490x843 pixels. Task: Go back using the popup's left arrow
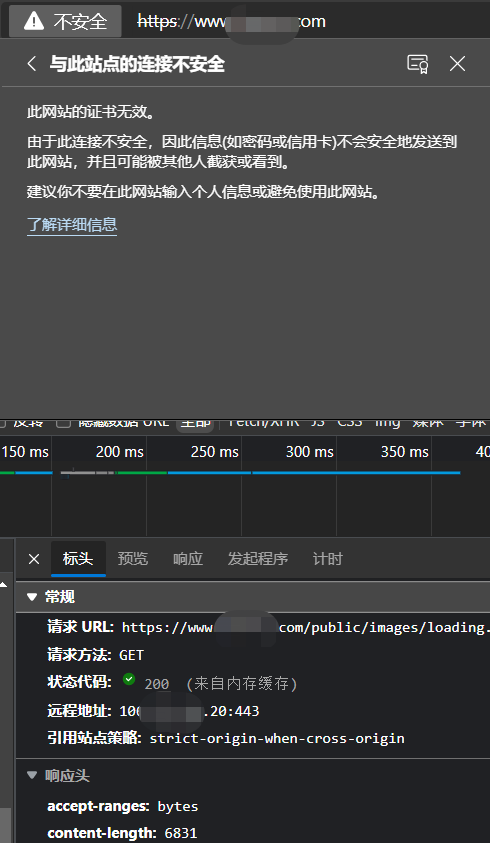pos(32,64)
